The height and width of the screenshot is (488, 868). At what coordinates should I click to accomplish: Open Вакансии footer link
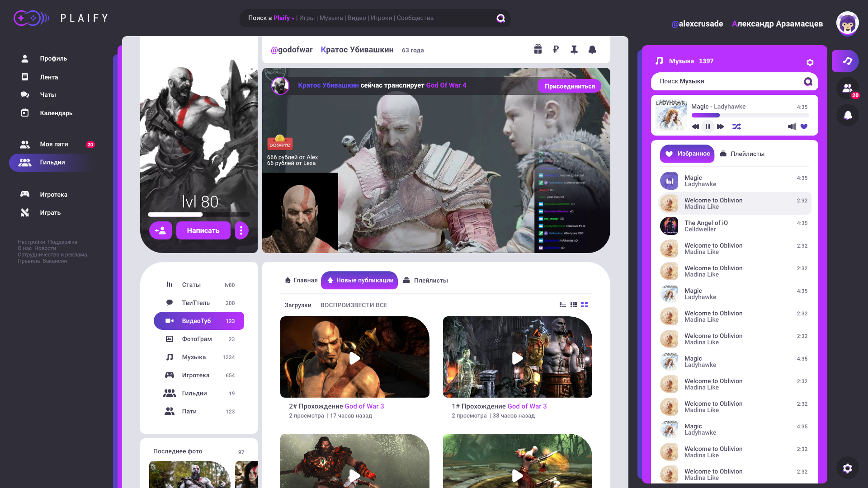pos(55,261)
